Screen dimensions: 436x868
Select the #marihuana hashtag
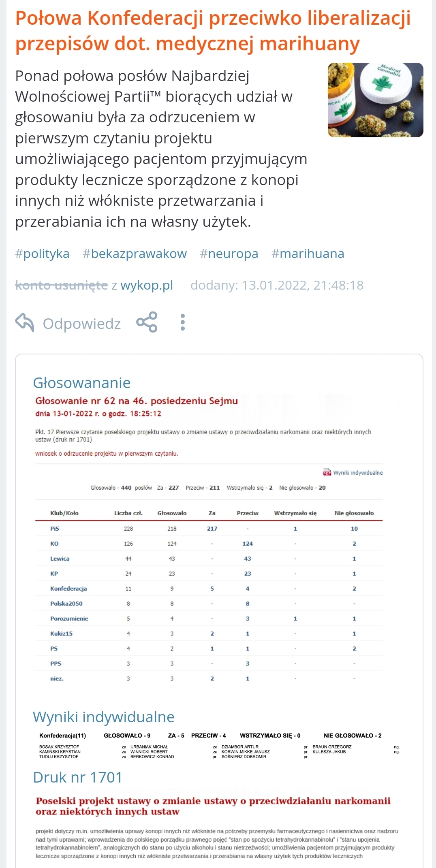pos(308,254)
